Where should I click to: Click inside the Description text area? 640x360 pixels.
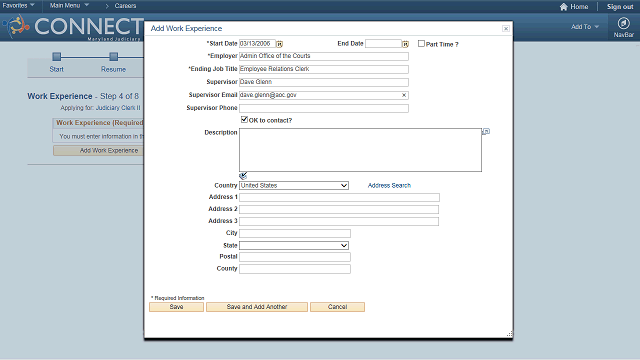click(x=360, y=150)
